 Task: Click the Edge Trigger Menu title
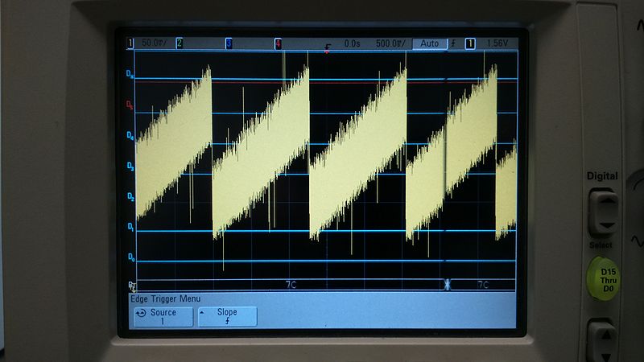coord(165,298)
